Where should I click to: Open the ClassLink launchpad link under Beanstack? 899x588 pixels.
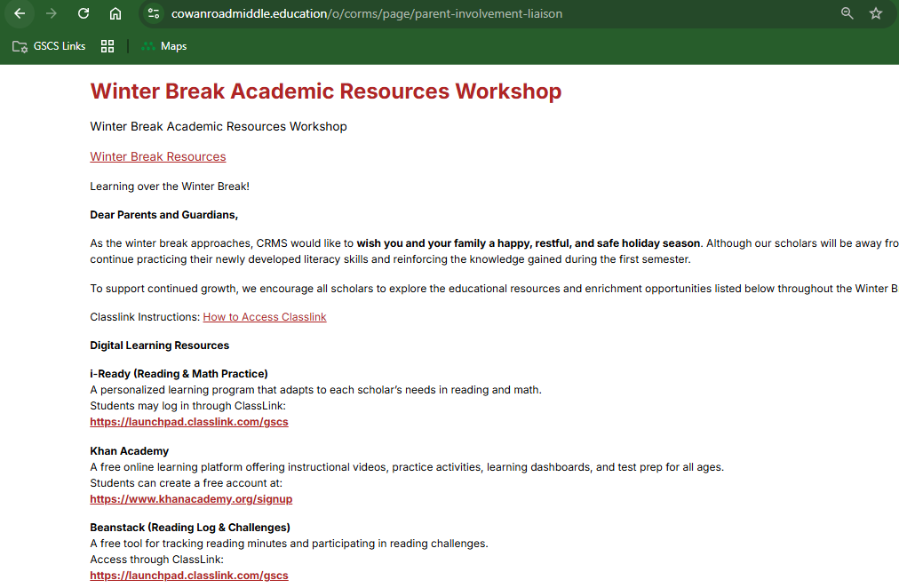[189, 576]
